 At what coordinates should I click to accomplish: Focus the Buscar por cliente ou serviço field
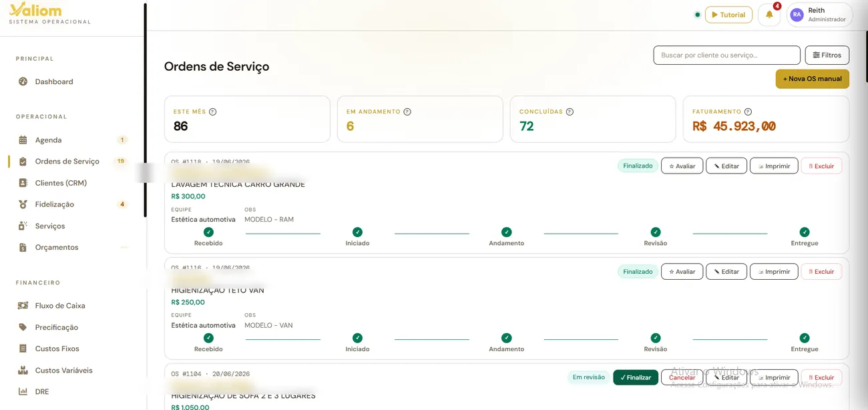pyautogui.click(x=726, y=55)
